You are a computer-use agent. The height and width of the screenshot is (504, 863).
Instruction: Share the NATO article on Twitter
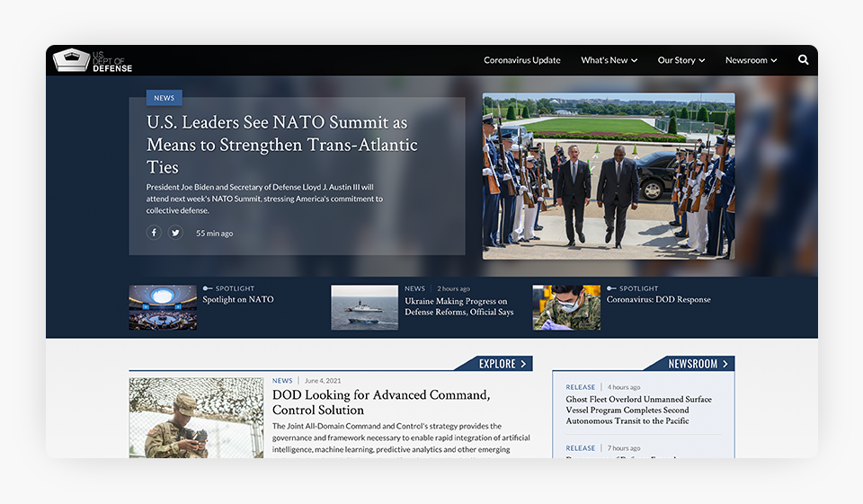coord(175,233)
